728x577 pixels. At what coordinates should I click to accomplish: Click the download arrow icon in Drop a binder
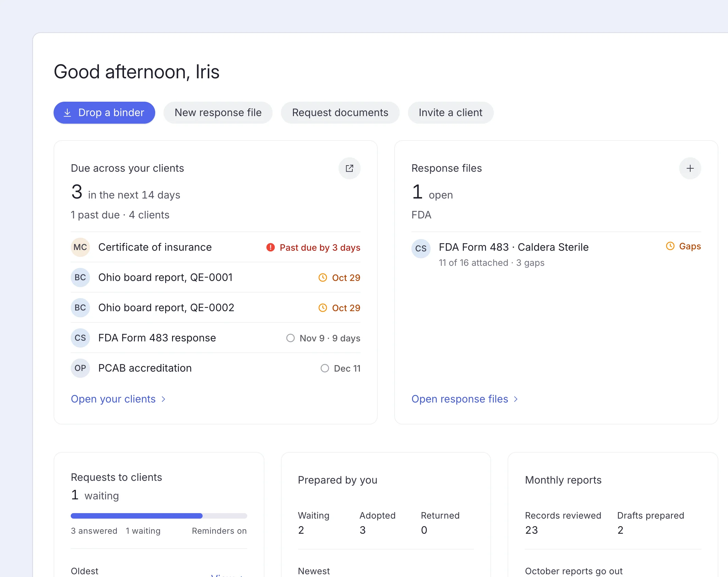(x=67, y=113)
